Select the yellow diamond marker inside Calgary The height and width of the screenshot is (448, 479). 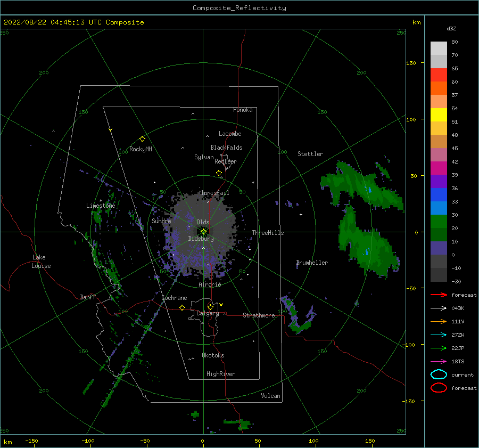(210, 307)
